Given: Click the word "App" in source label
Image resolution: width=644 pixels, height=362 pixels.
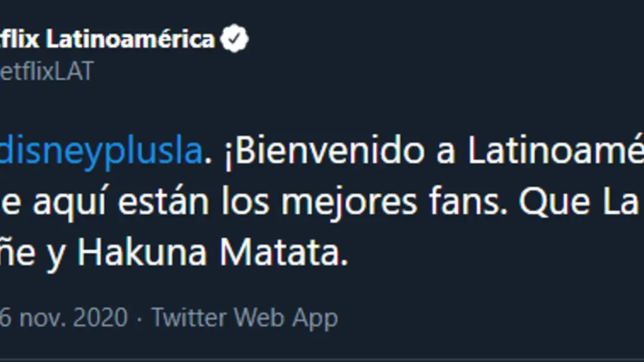Looking at the screenshot, I should tap(314, 319).
